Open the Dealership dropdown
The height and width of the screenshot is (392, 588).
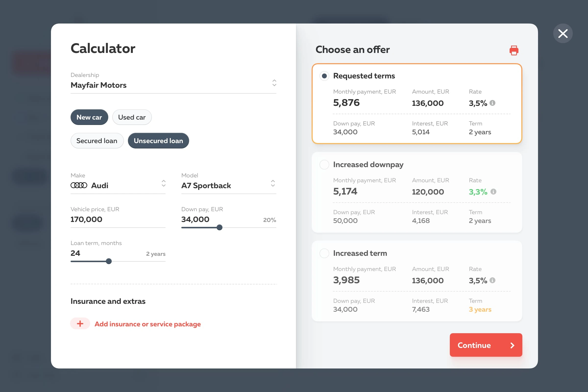[274, 83]
